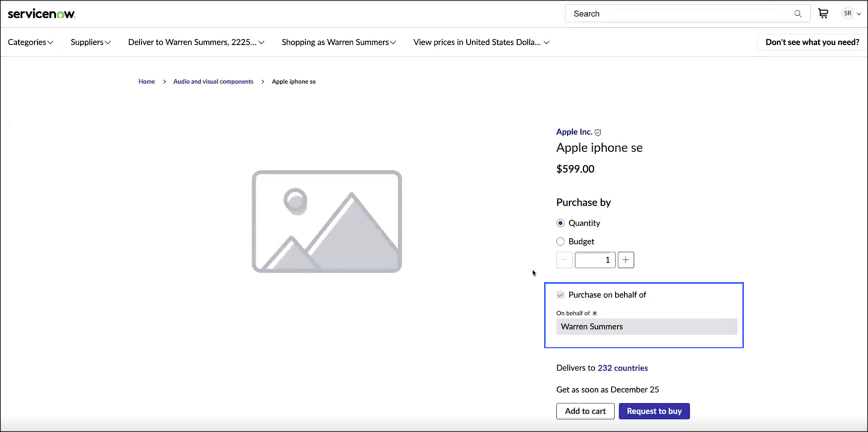This screenshot has width=868, height=432.
Task: Click the product image placeholder
Action: coord(327,222)
